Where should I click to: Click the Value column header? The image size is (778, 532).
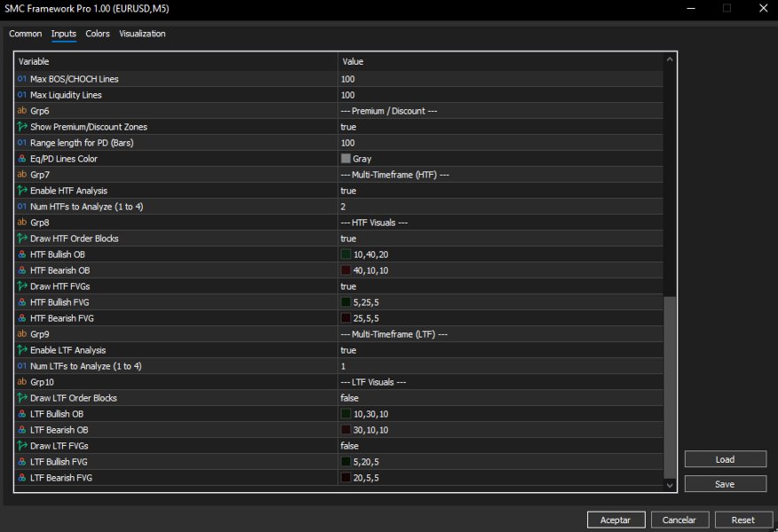pos(500,61)
